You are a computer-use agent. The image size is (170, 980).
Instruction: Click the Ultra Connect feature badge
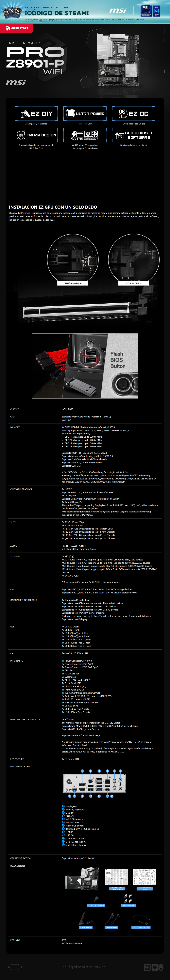tap(85, 135)
